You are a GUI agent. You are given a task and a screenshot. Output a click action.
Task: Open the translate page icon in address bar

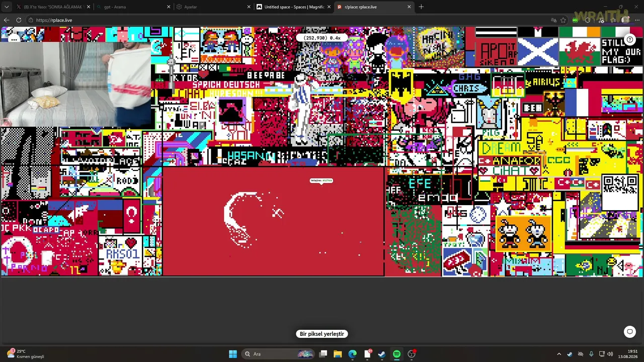click(x=553, y=20)
